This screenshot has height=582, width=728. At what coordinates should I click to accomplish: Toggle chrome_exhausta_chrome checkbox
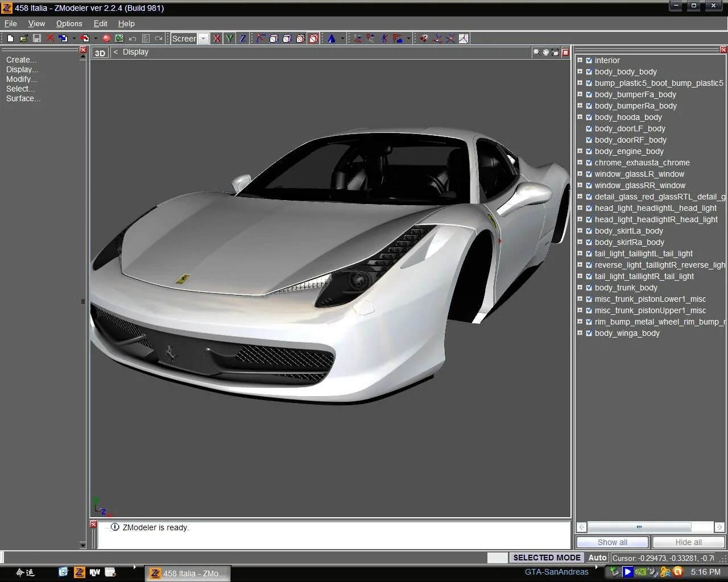589,163
